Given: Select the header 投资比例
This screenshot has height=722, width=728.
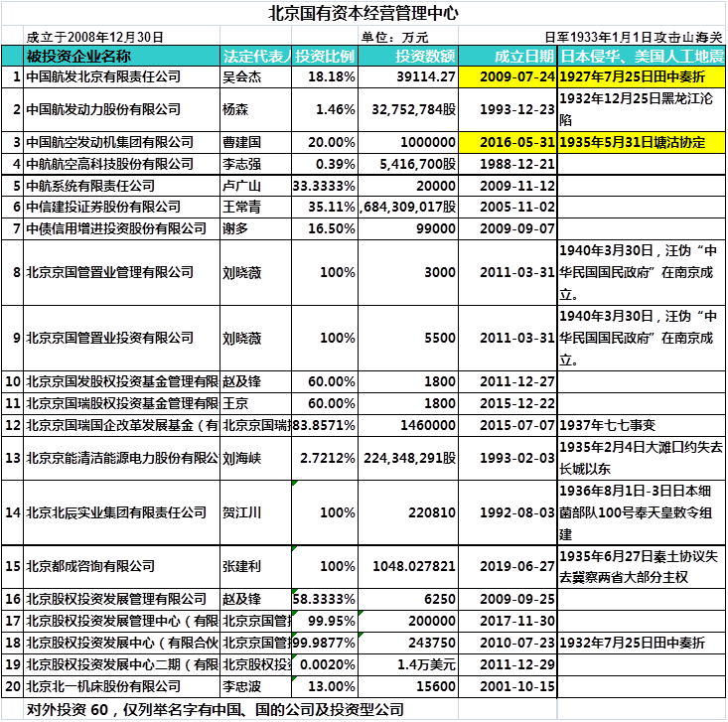Looking at the screenshot, I should click(x=325, y=57).
